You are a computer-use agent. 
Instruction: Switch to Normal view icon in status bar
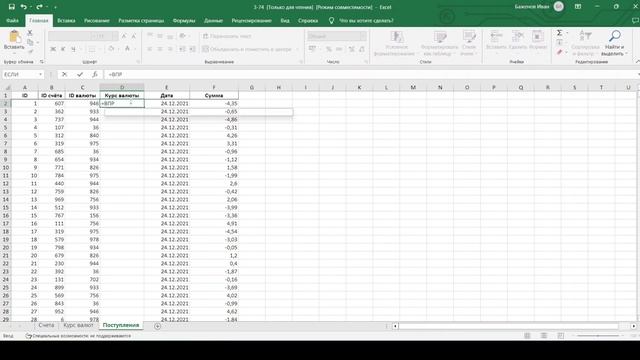(527, 336)
